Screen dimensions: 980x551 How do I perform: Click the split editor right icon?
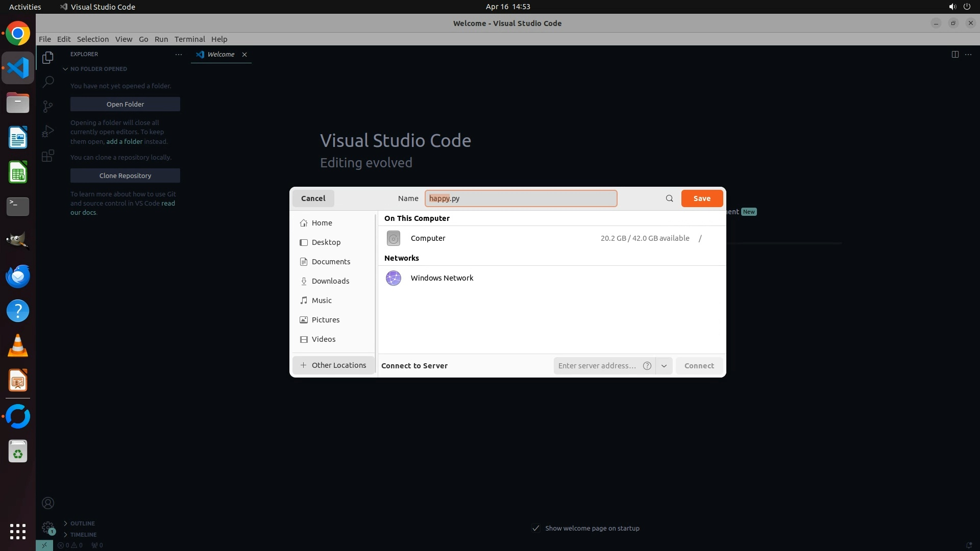click(x=954, y=55)
